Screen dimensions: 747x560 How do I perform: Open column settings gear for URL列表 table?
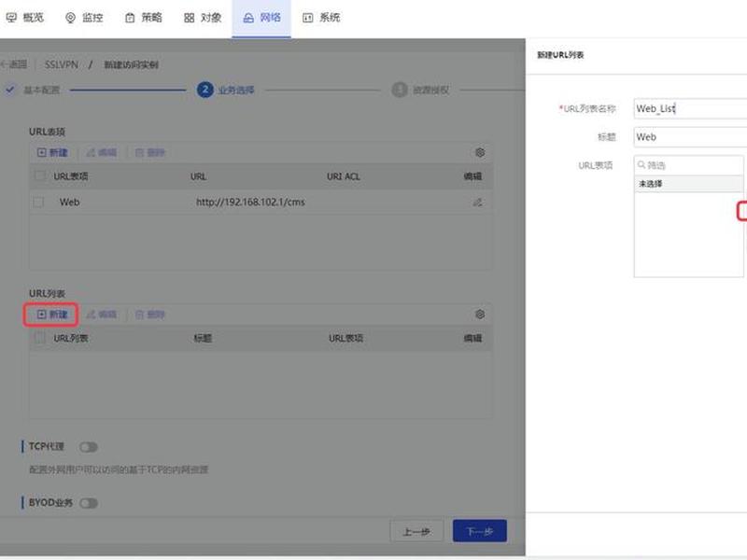pyautogui.click(x=480, y=315)
